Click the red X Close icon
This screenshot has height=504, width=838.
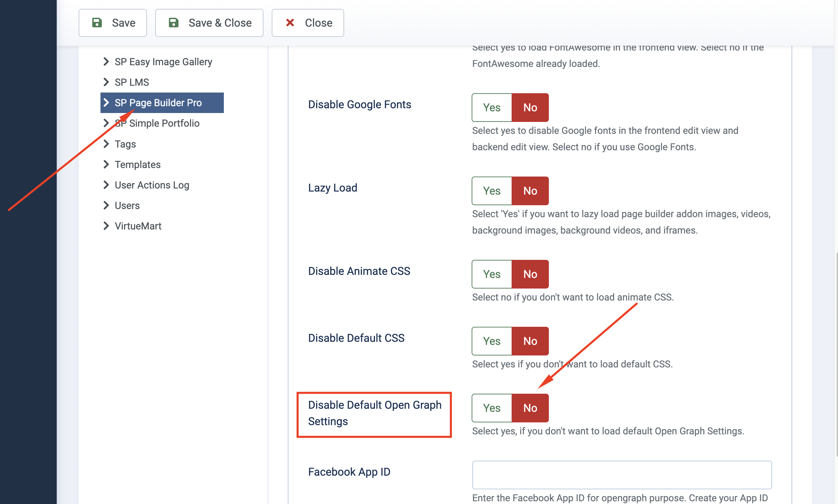(290, 23)
